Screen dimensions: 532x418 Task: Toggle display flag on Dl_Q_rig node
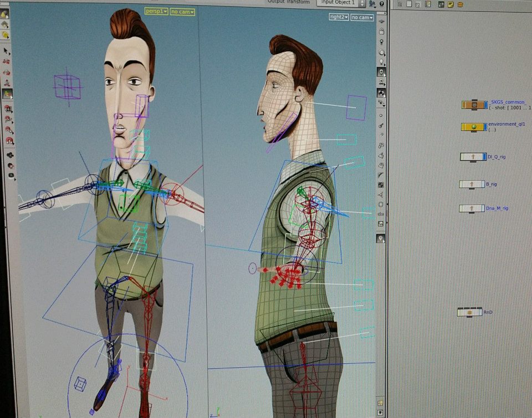484,157
